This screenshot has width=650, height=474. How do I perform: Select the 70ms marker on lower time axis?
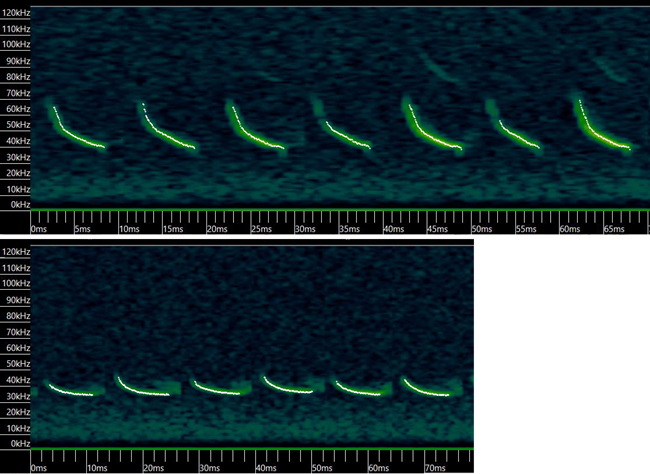tap(436, 467)
